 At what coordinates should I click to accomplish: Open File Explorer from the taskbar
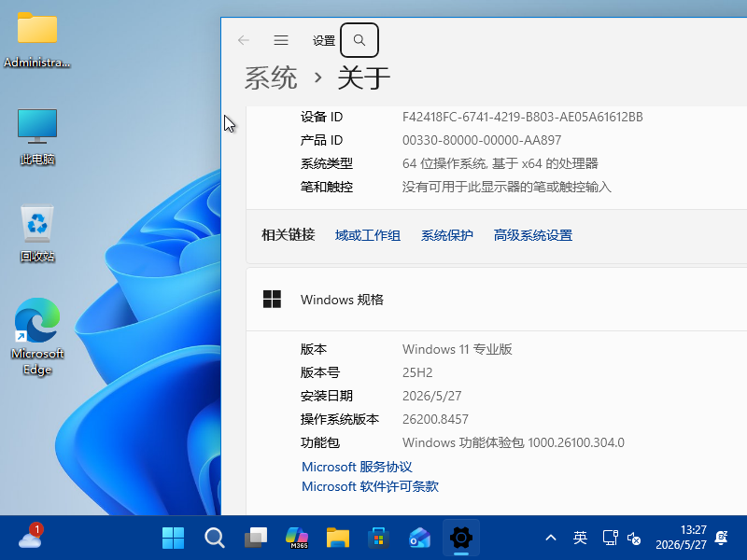click(338, 539)
